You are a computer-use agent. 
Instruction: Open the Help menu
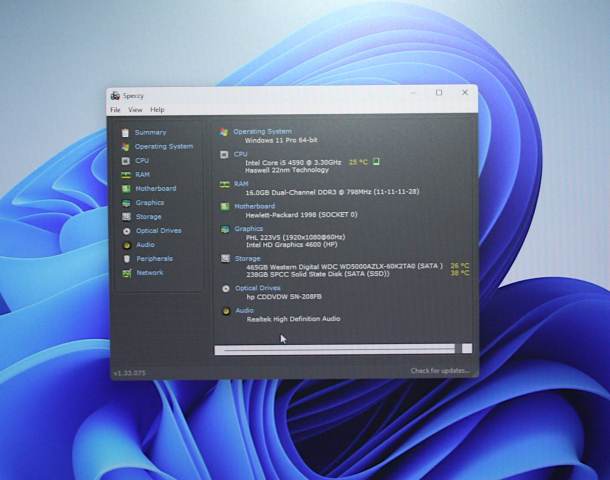[157, 110]
